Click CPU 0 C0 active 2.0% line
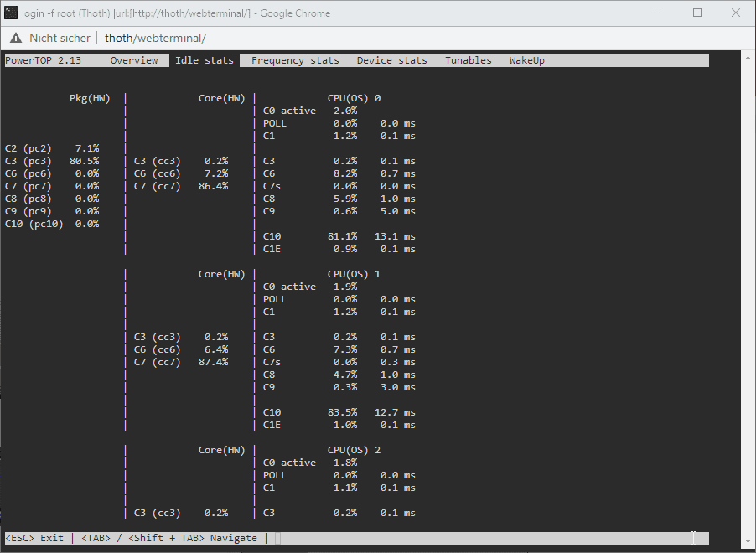Screen dimensions: 756x553 click(310, 111)
